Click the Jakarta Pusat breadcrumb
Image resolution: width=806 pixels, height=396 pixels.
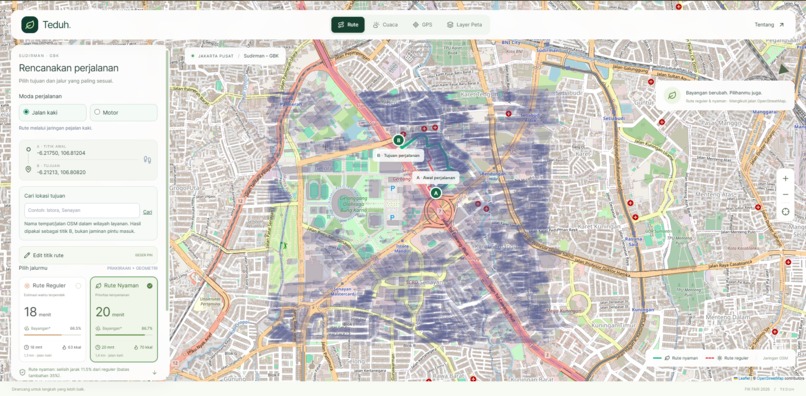pos(215,56)
